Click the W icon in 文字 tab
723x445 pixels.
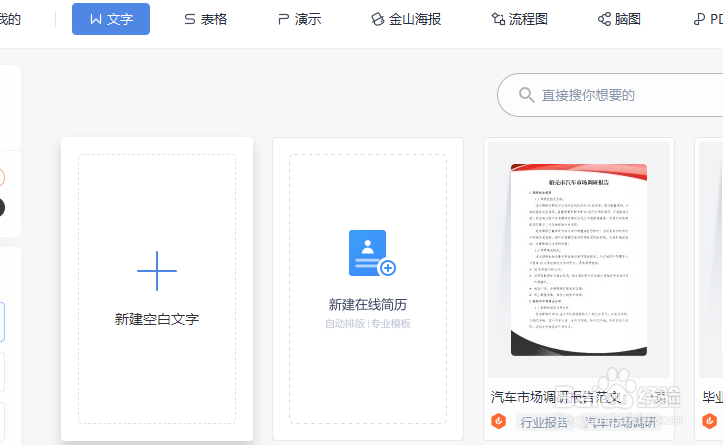(95, 19)
